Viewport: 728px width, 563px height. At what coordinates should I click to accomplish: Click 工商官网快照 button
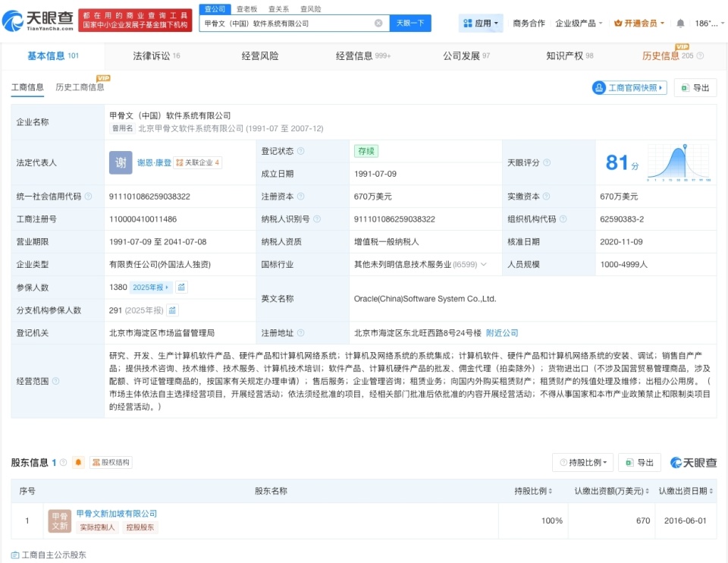[x=629, y=88]
